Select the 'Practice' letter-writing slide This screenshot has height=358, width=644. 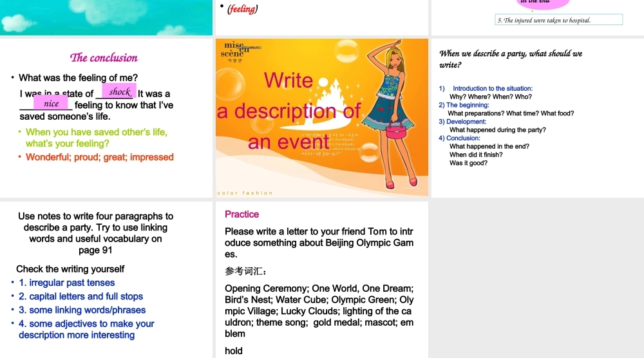click(x=322, y=279)
